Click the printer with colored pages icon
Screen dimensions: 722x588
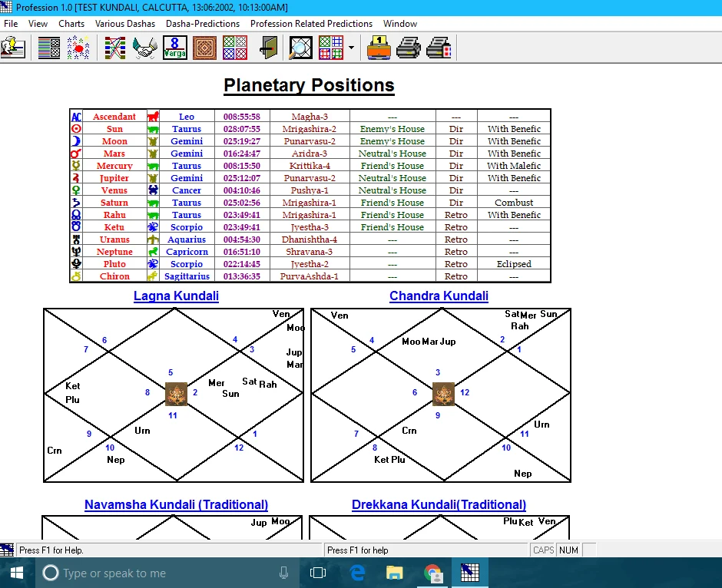[x=439, y=48]
